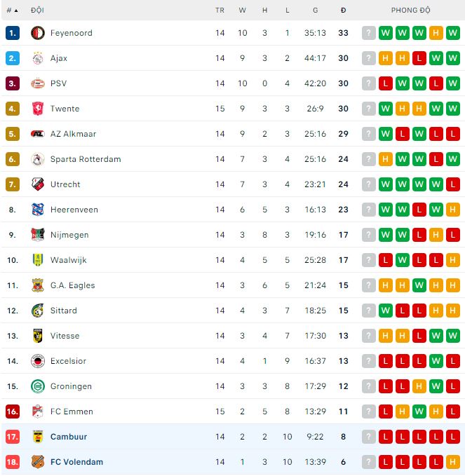The image size is (465, 476).
Task: Click the TR matches played column header
Action: tap(220, 11)
